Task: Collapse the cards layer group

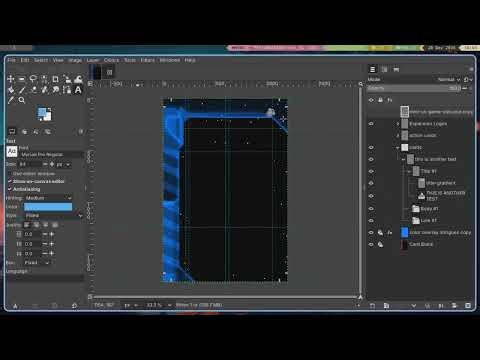Action: point(397,147)
